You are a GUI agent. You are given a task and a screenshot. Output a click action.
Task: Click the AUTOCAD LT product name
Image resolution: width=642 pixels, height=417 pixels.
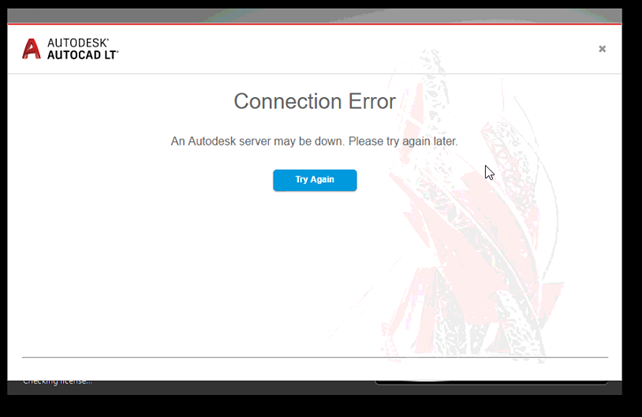coord(83,55)
